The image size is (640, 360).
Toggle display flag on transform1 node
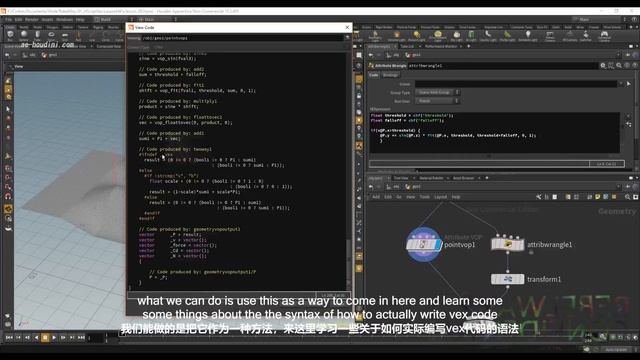click(521, 279)
